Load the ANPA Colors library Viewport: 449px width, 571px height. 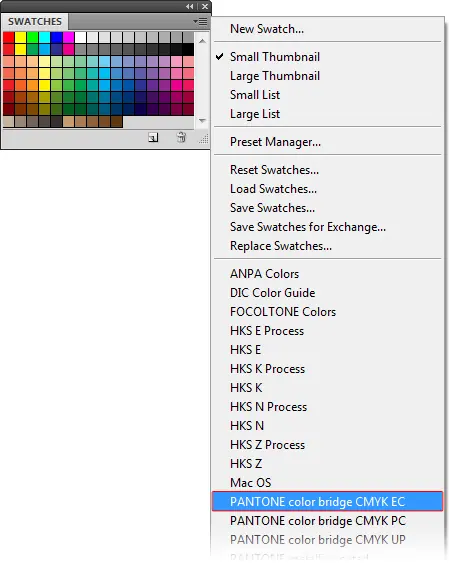(x=264, y=274)
